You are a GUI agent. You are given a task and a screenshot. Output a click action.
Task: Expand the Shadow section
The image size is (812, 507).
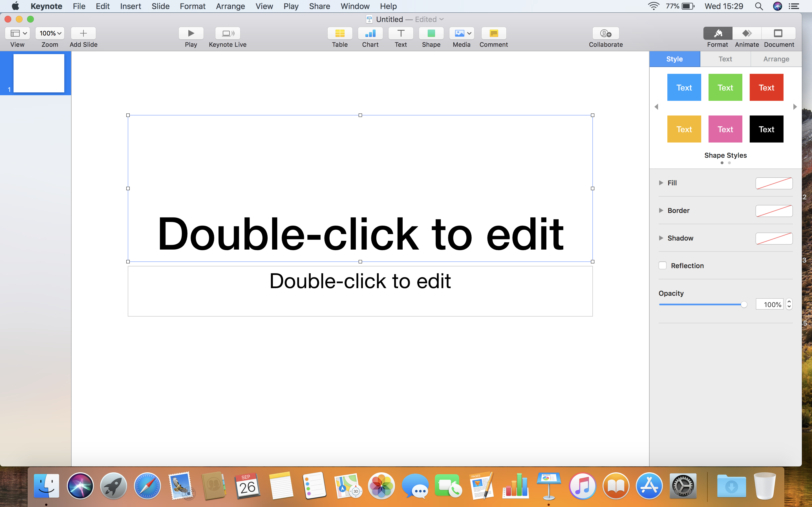[x=661, y=238]
